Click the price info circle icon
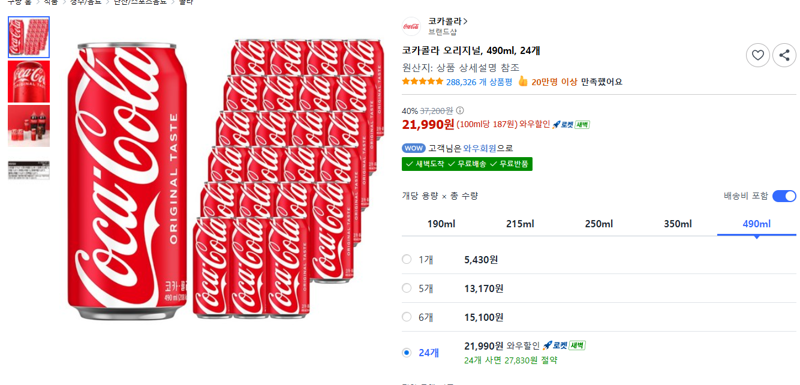Image resolution: width=800 pixels, height=385 pixels. (x=460, y=110)
